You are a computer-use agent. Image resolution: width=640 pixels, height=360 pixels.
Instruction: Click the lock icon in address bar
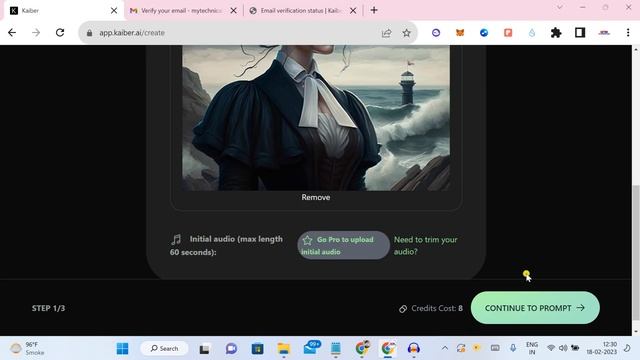[x=89, y=33]
